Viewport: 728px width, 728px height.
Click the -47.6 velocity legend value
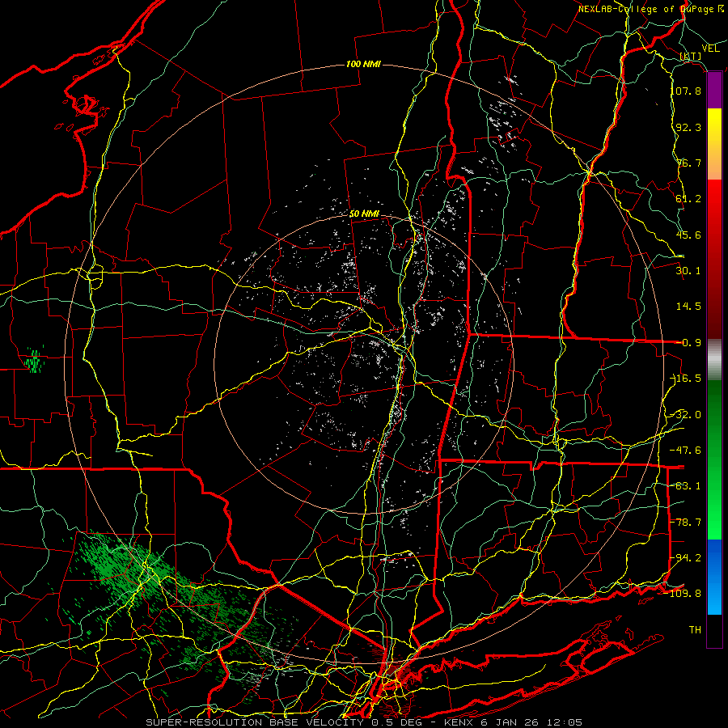click(687, 451)
